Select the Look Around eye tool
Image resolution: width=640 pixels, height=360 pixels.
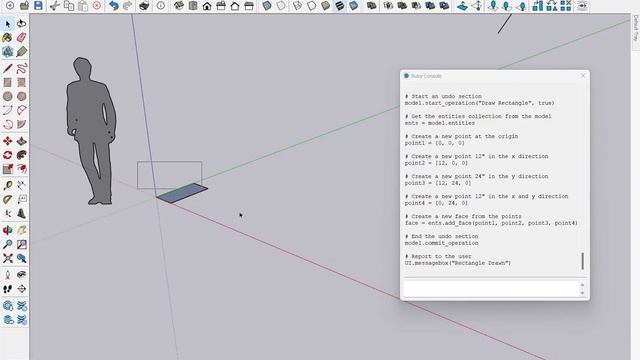(22, 275)
